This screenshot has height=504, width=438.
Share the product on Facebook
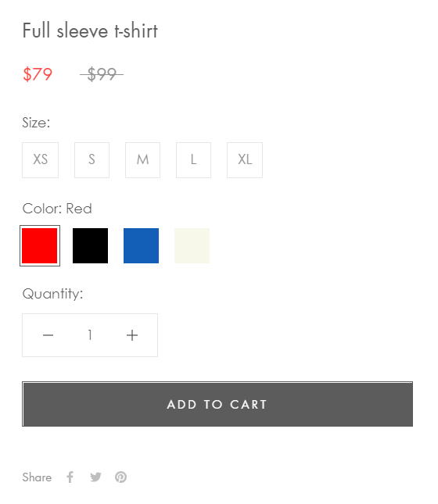[70, 477]
